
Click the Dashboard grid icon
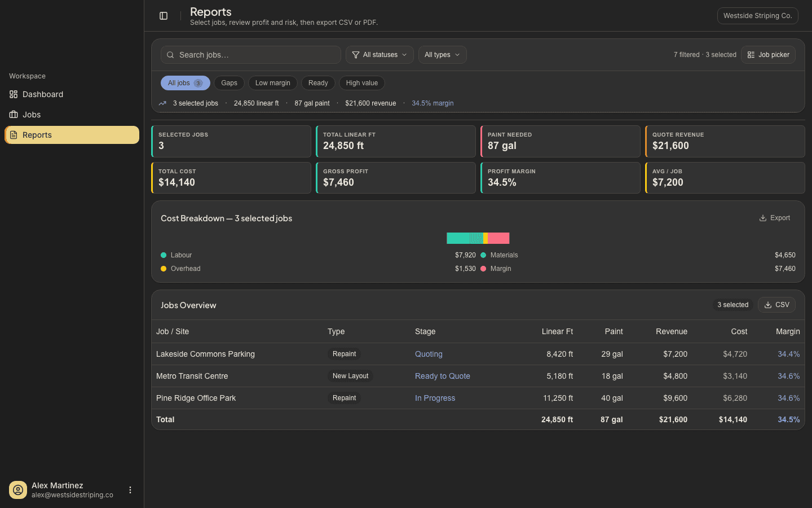click(x=14, y=94)
